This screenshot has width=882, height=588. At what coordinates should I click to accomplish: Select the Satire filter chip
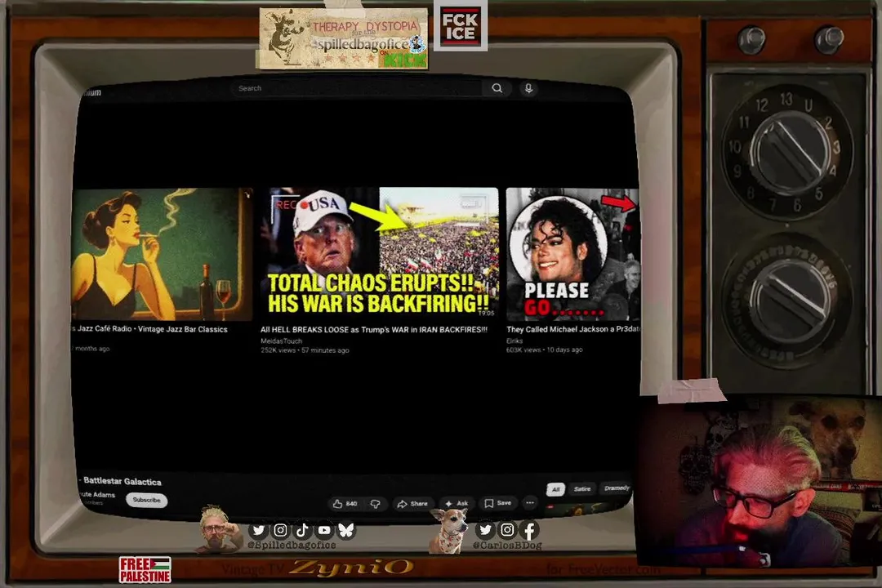pyautogui.click(x=582, y=489)
